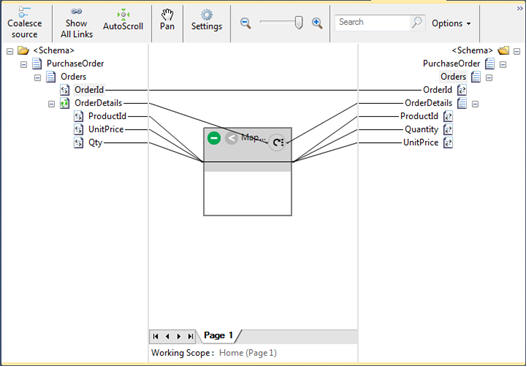This screenshot has height=367, width=527.
Task: Click destination UnitPrice element icon
Action: pyautogui.click(x=448, y=142)
